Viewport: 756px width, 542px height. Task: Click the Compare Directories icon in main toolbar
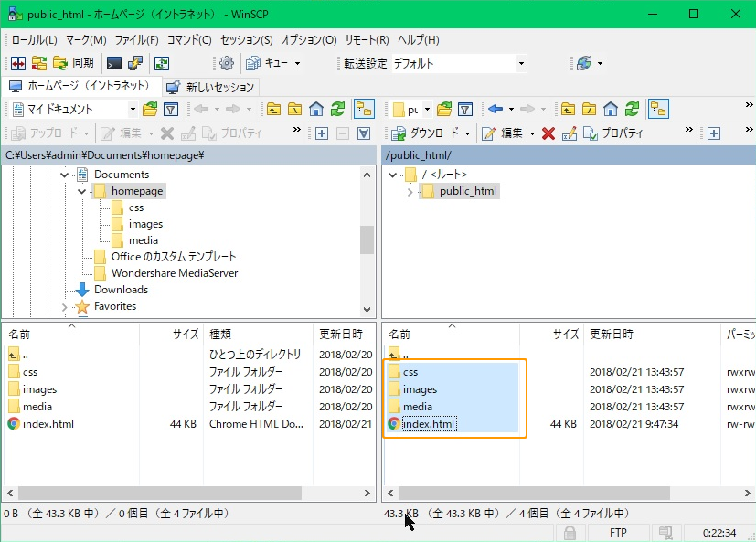pos(18,63)
